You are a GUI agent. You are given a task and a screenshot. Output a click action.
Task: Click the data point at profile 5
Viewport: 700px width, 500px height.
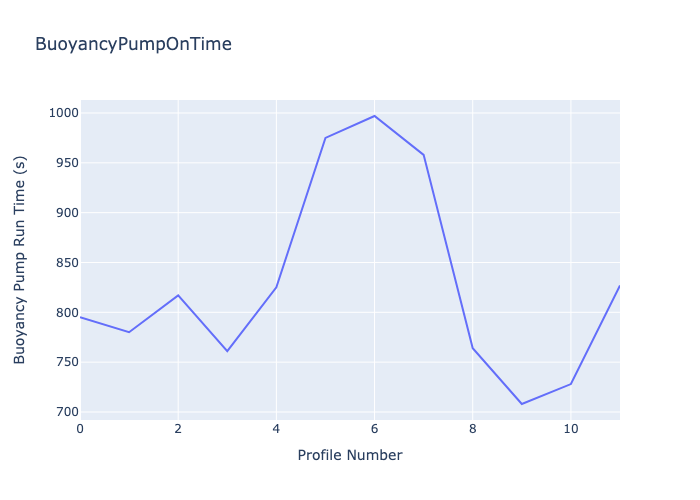[x=325, y=138]
